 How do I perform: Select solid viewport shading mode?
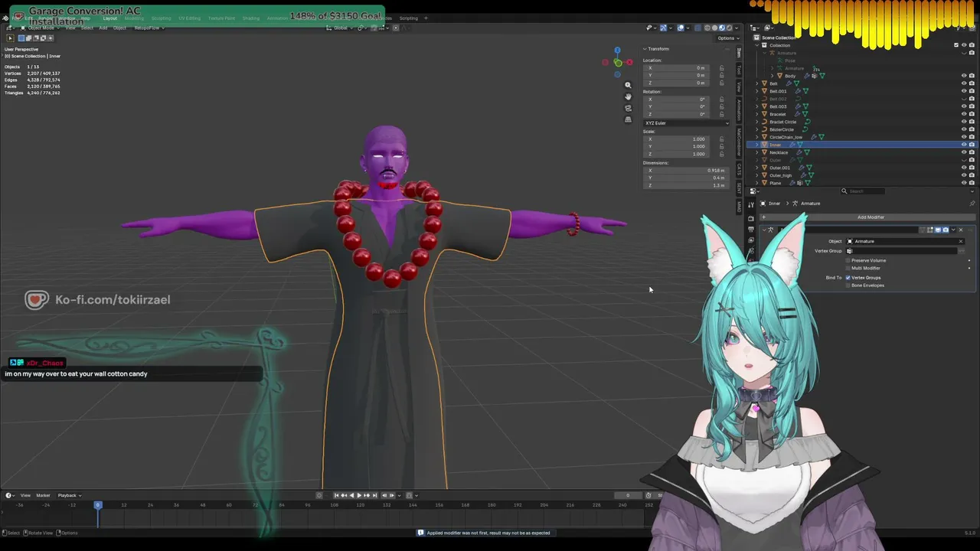715,28
